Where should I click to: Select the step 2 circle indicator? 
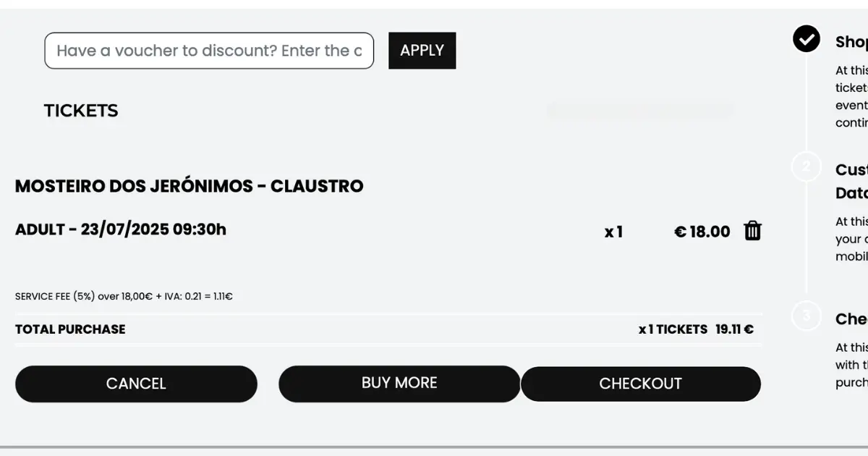click(807, 167)
